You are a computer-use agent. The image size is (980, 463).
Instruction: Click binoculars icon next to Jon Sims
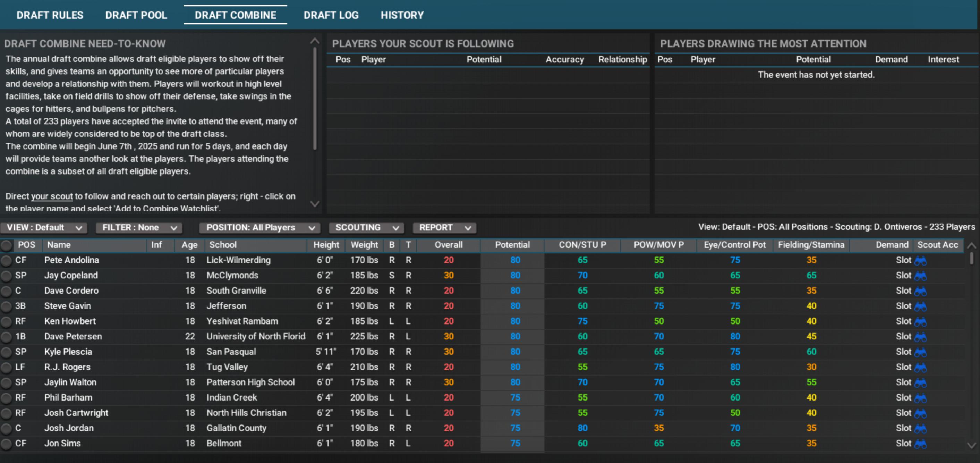coord(920,444)
